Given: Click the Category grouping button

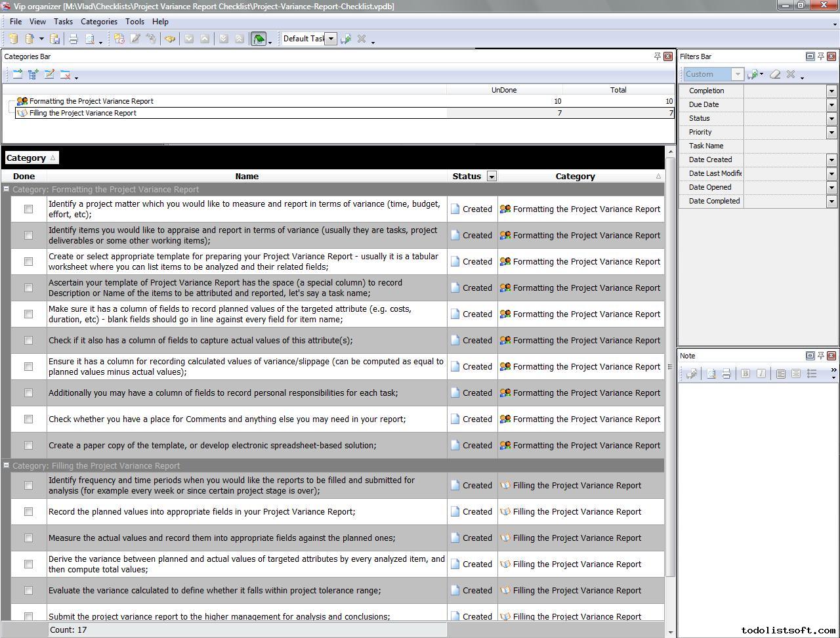Looking at the screenshot, I should tap(31, 158).
